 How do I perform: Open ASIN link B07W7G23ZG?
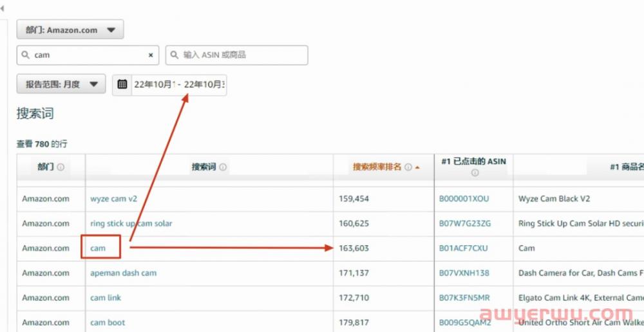(x=465, y=224)
